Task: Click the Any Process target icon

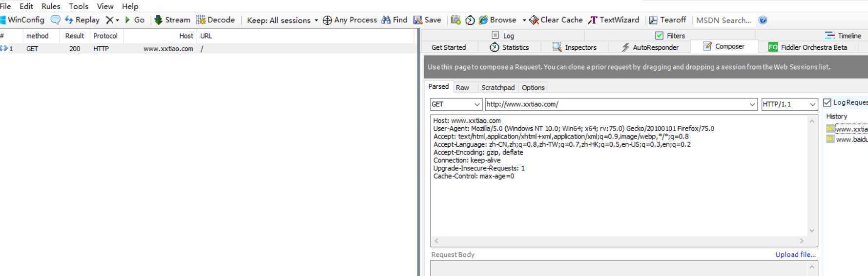Action: pos(327,20)
